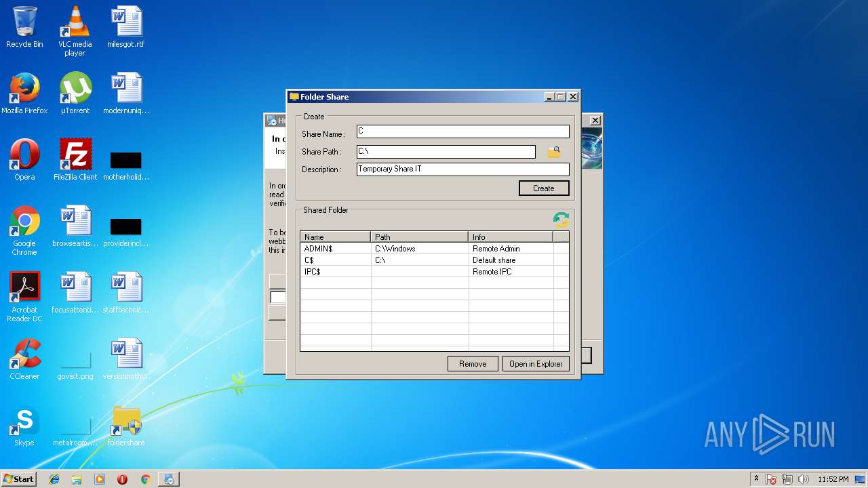
Task: Open the modernuniq document icon
Action: click(x=126, y=94)
